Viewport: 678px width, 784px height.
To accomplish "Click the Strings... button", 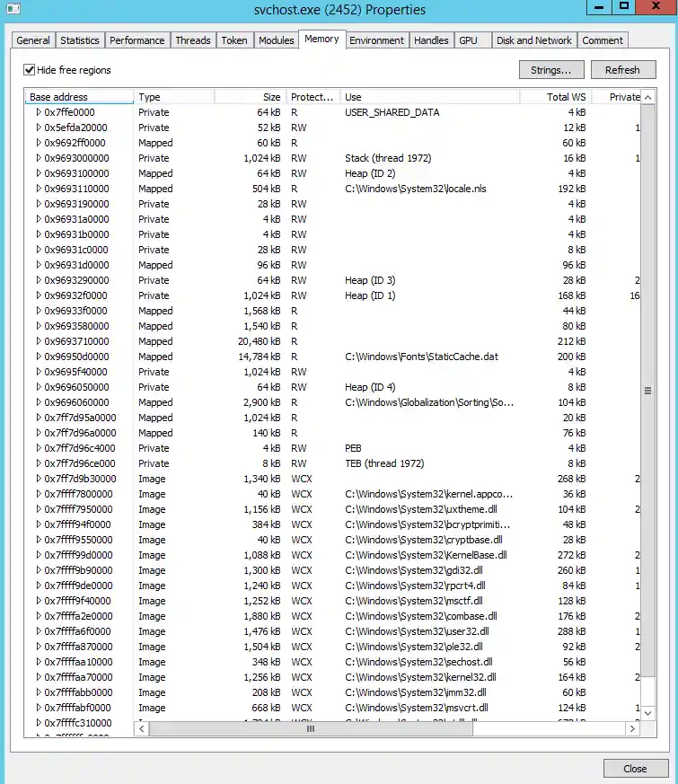I will point(550,70).
